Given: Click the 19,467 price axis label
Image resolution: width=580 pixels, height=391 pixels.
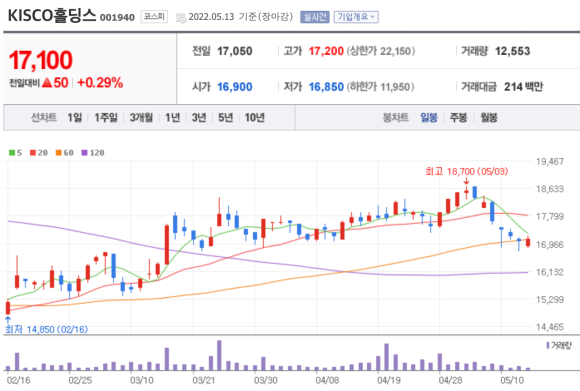Looking at the screenshot, I should pos(550,161).
